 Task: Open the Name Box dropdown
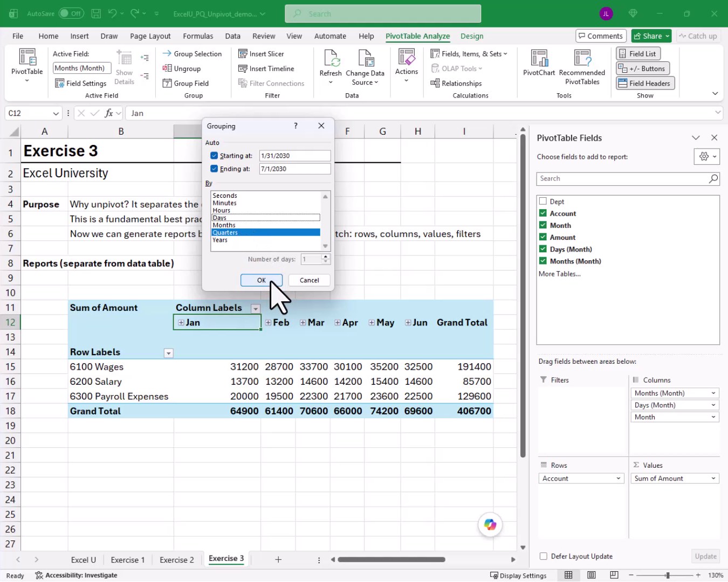pyautogui.click(x=56, y=113)
